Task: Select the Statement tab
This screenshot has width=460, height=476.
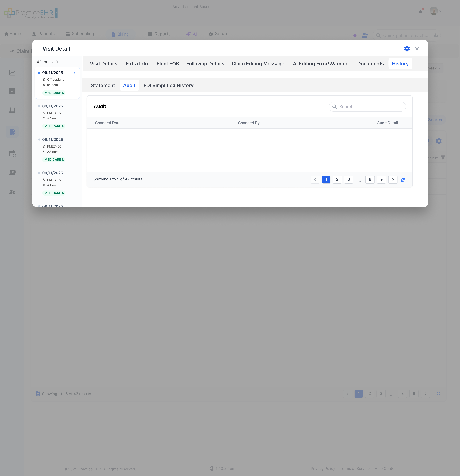Action: point(103,85)
